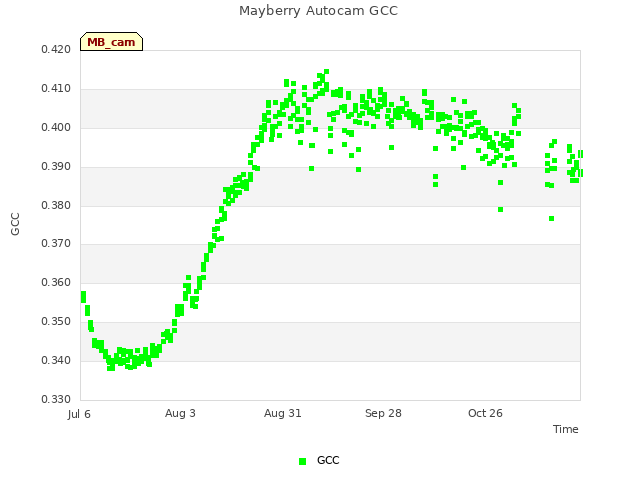This screenshot has width=640, height=480.
Task: Click the 0.390 y-axis value
Action: coord(56,167)
